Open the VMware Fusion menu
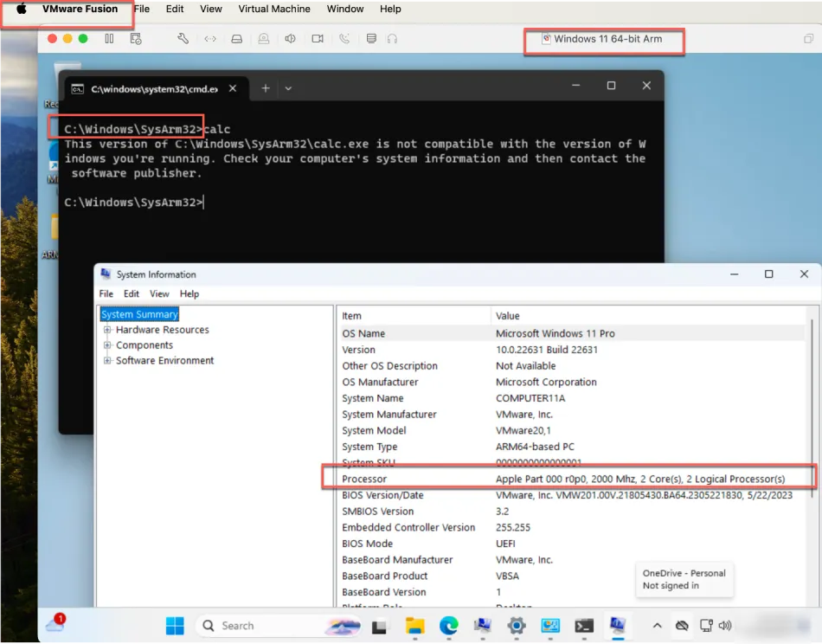The width and height of the screenshot is (822, 644). click(x=80, y=9)
